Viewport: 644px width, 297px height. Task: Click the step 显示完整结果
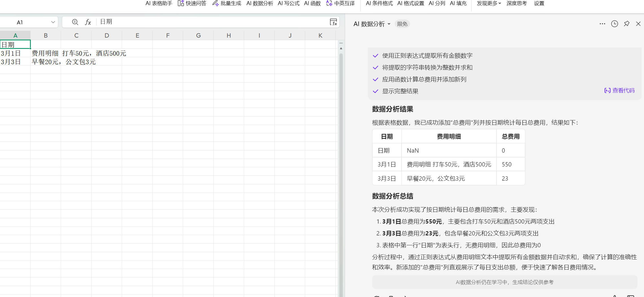(400, 91)
